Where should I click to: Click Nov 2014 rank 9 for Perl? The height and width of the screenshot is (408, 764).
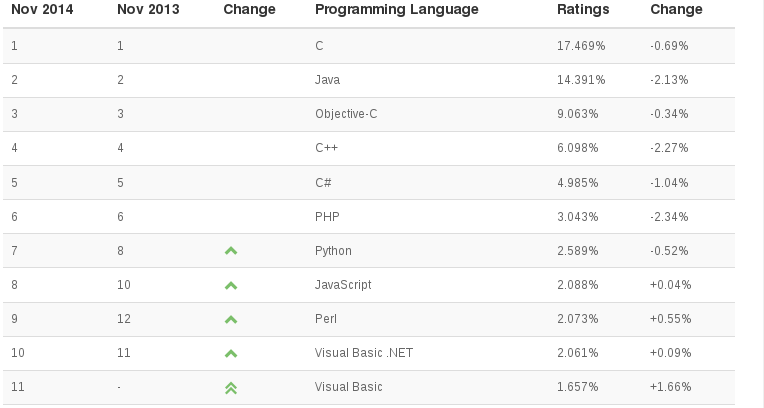pyautogui.click(x=15, y=319)
